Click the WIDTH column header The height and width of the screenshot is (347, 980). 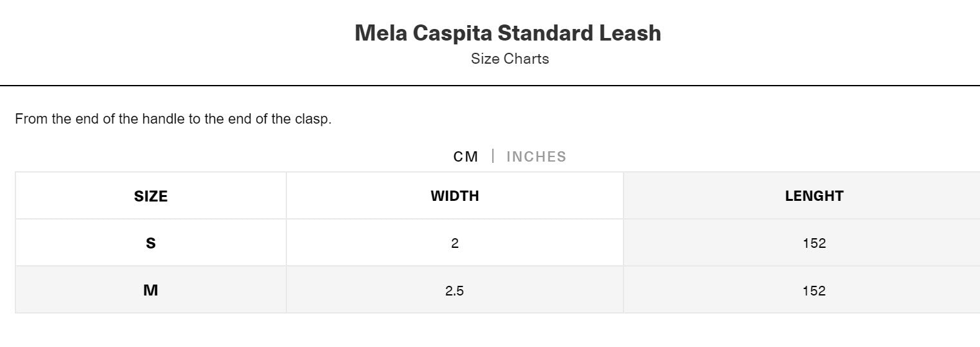coord(455,196)
